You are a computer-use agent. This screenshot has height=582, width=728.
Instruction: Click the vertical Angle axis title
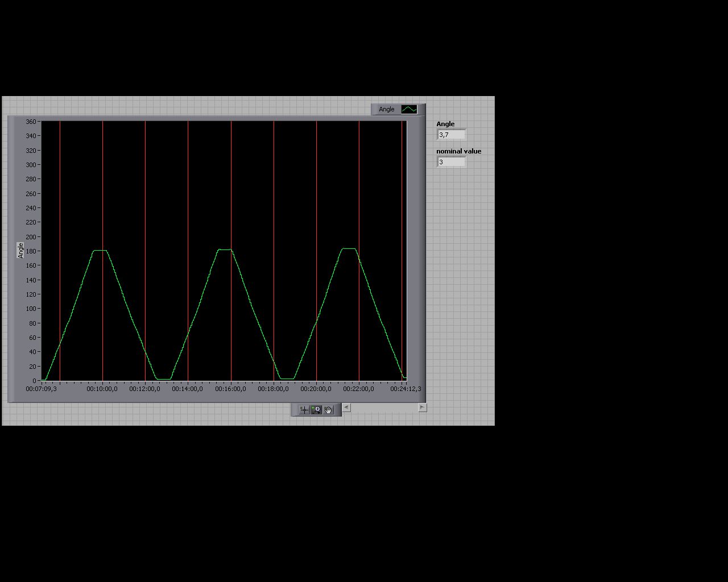click(x=20, y=251)
